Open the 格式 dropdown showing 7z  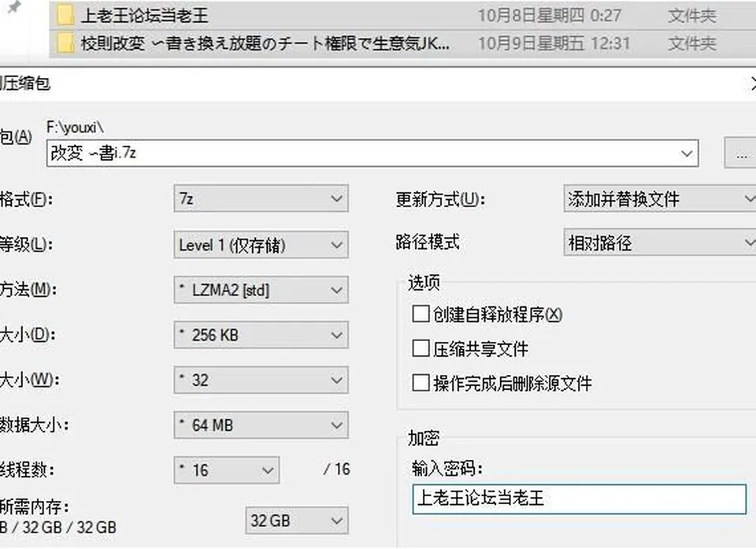click(261, 198)
